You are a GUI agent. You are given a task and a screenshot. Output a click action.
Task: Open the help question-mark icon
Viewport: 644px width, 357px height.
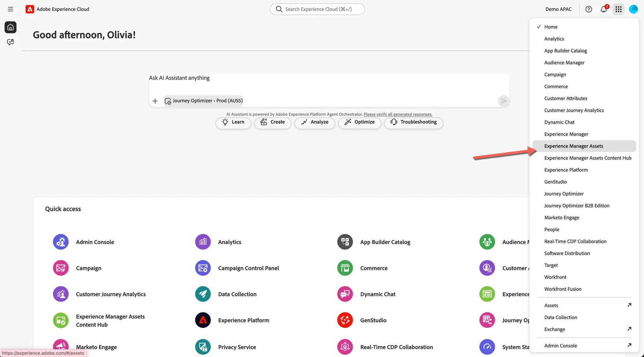point(588,9)
